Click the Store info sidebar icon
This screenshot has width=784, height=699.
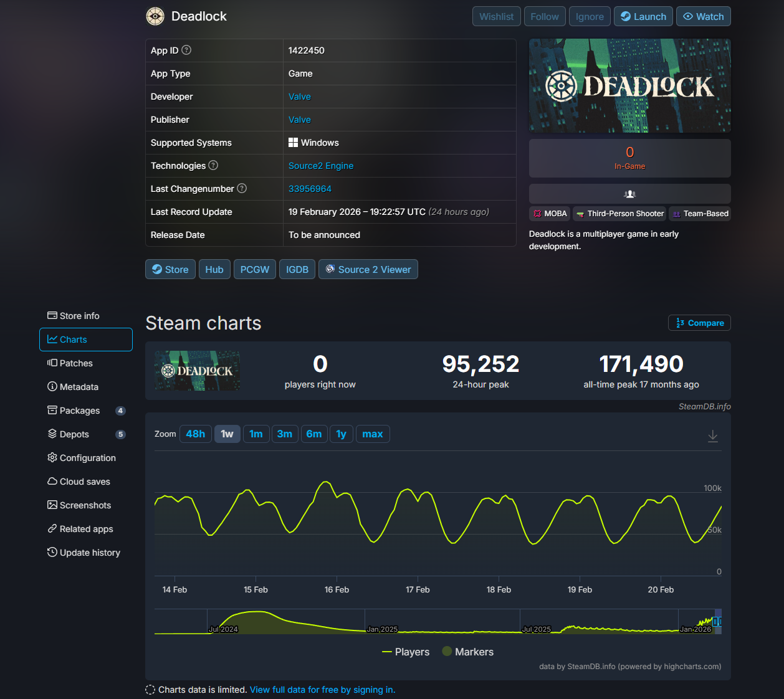pyautogui.click(x=52, y=315)
